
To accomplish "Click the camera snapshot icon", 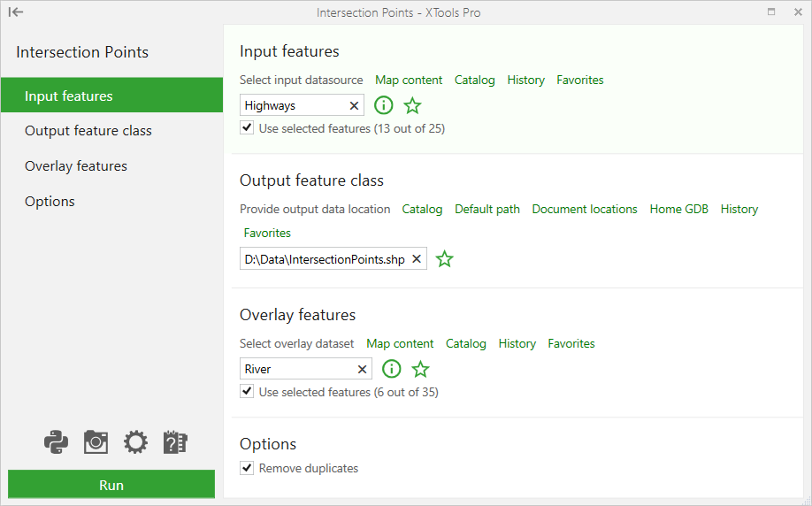I will point(96,442).
